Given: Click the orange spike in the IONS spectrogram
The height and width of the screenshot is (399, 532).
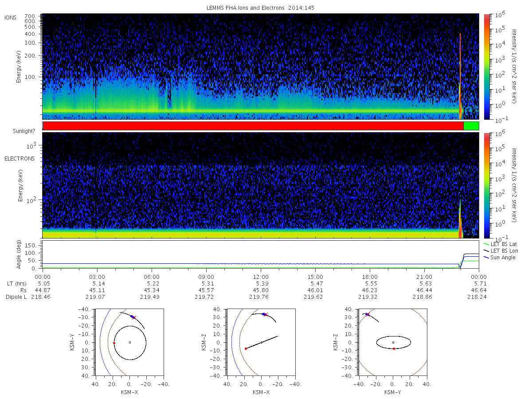Looking at the screenshot, I should 460,75.
